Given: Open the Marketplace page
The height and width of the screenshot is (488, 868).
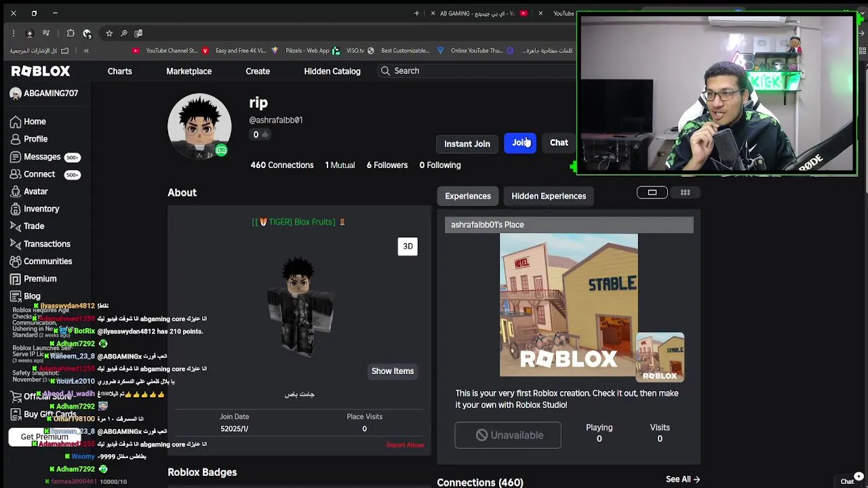Looking at the screenshot, I should (189, 71).
